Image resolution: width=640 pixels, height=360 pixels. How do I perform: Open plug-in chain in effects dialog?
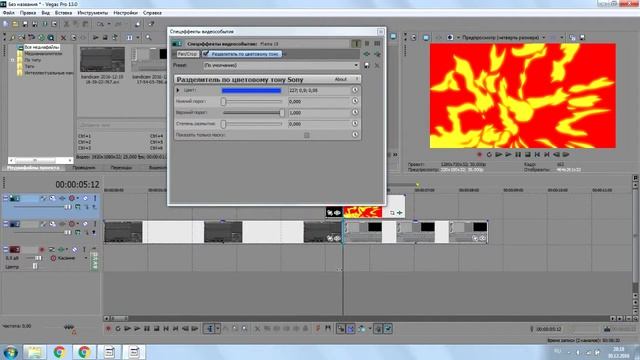pyautogui.click(x=367, y=54)
